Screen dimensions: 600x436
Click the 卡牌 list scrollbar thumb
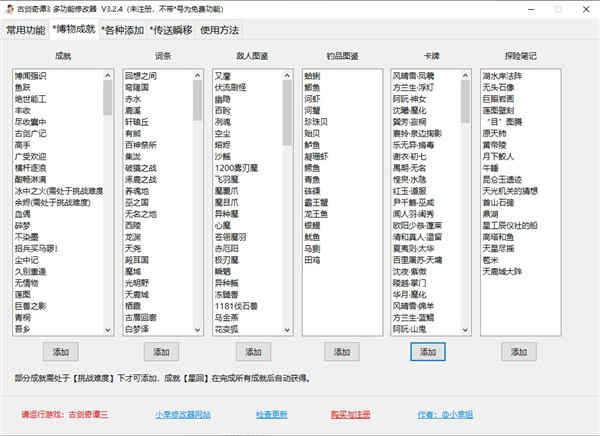(x=465, y=101)
